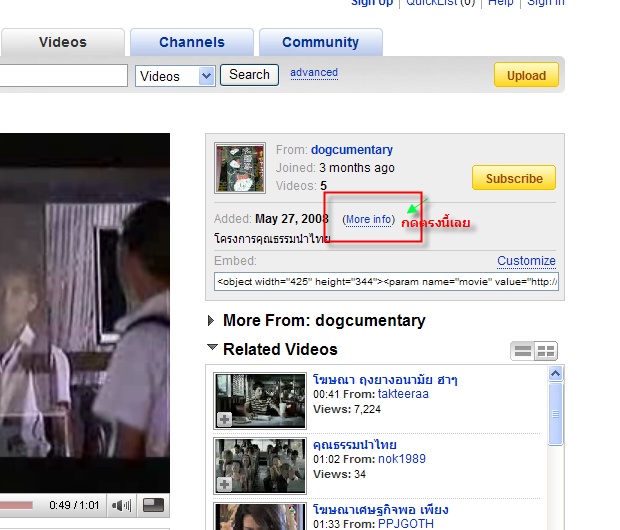
Task: Select the 'Views: 34' text
Action: click(339, 474)
